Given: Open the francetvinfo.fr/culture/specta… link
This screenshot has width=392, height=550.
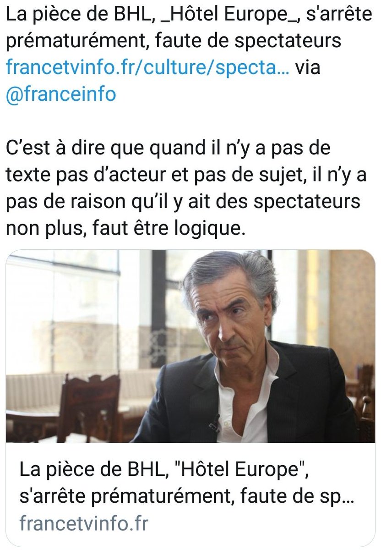Looking at the screenshot, I should (147, 68).
